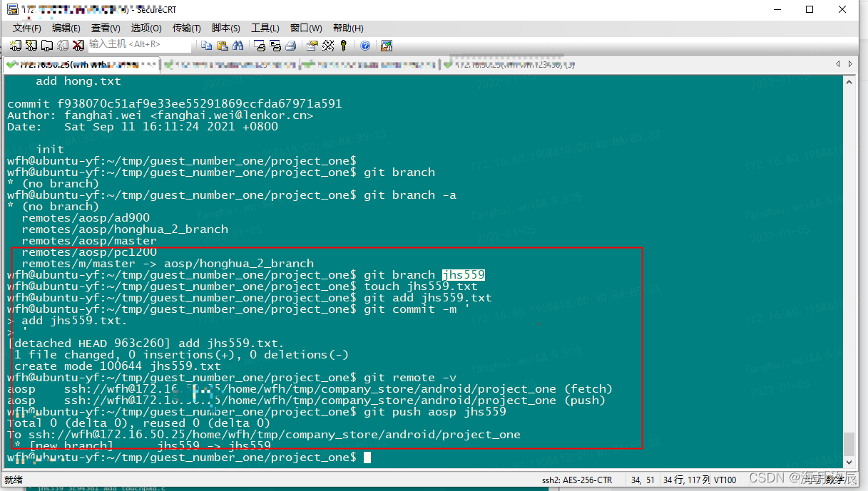Screen dimensions: 868x491
Task: Click the terminal scrollbar down arrow
Action: pos(848,463)
